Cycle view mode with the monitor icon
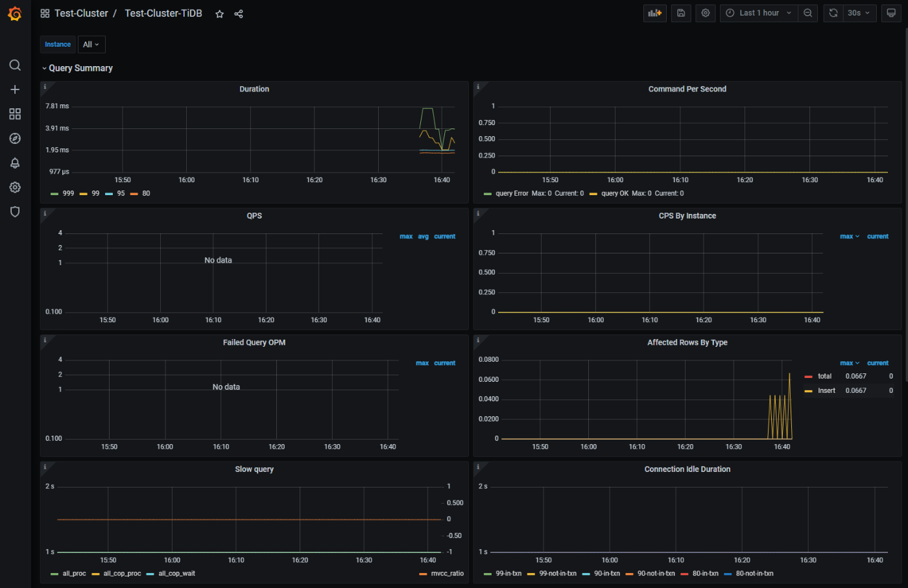Viewport: 908px width, 588px height. 891,13
